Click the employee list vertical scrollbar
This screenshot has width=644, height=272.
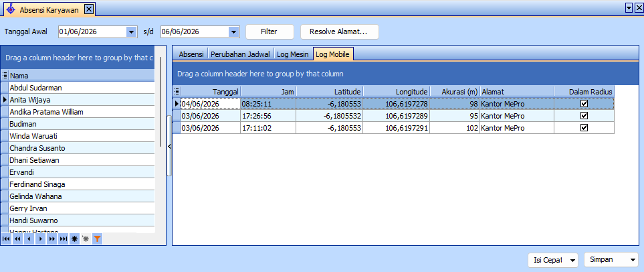pos(160,103)
